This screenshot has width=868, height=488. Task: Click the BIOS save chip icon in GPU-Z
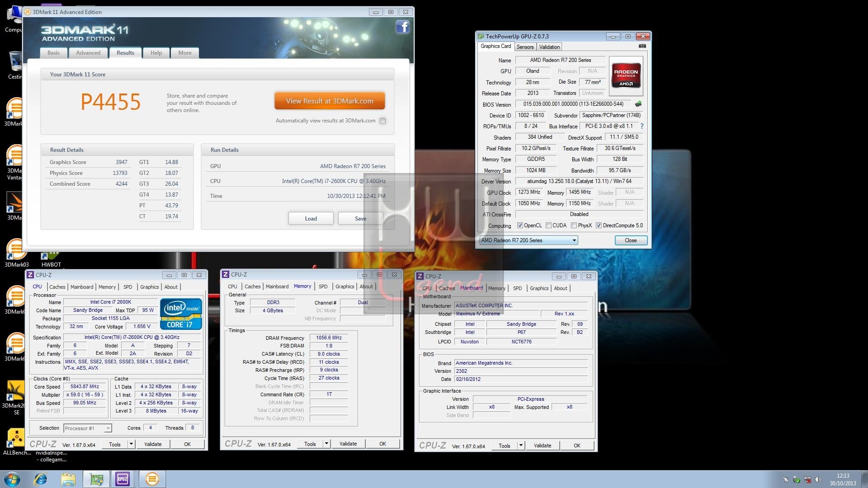[x=638, y=104]
